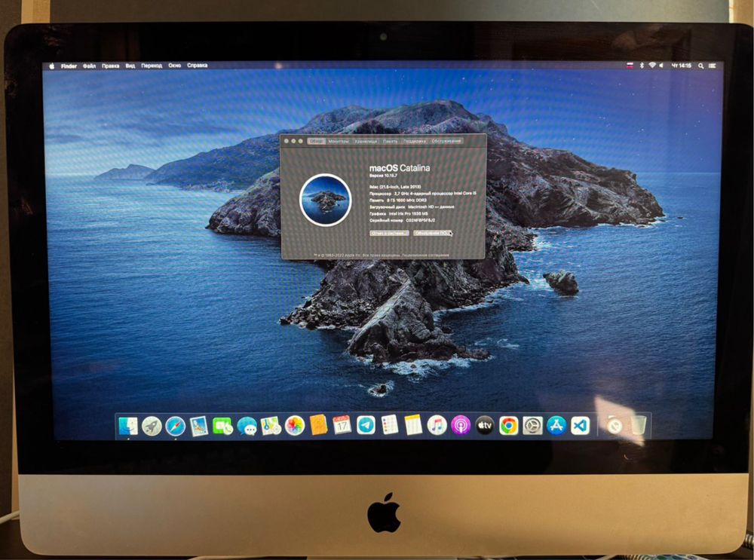This screenshot has width=754, height=560.
Task: Click the macOS Catalina island logo
Action: [326, 200]
